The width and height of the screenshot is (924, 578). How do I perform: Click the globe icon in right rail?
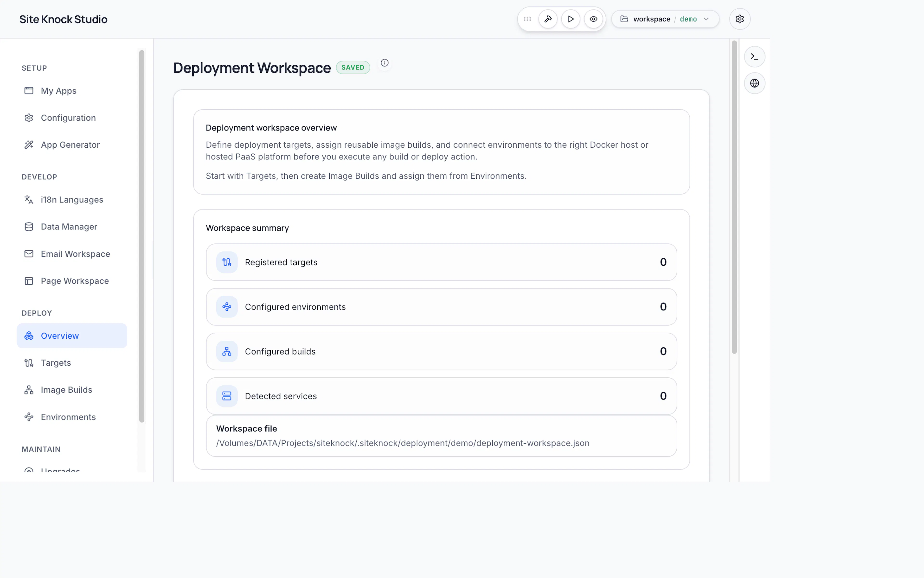point(754,83)
